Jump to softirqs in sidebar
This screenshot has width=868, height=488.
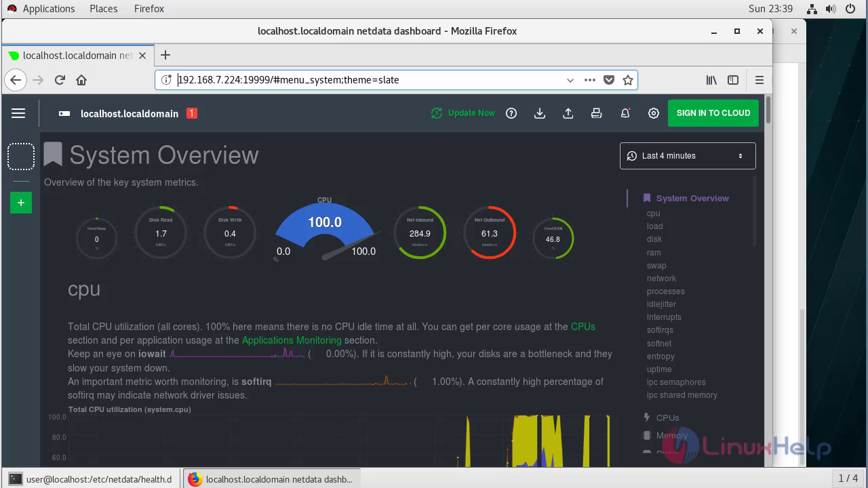tap(660, 330)
